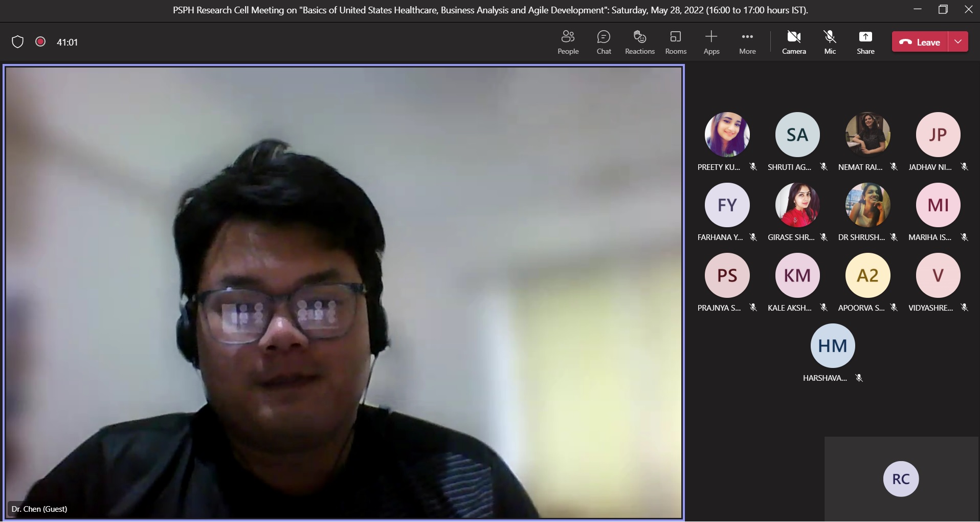Open the Reactions menu
The width and height of the screenshot is (980, 522).
(639, 42)
